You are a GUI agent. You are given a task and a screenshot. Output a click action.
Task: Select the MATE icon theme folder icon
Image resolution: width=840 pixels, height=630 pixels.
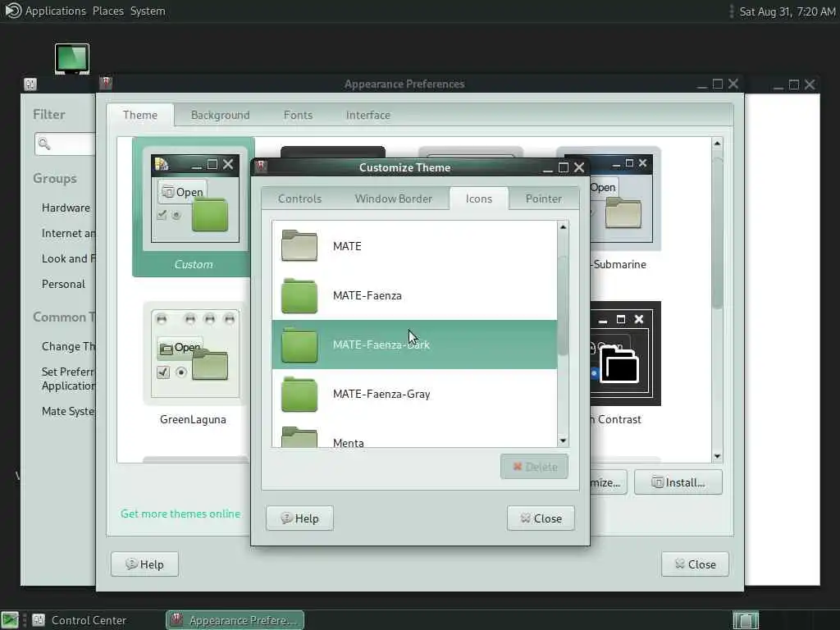point(299,245)
